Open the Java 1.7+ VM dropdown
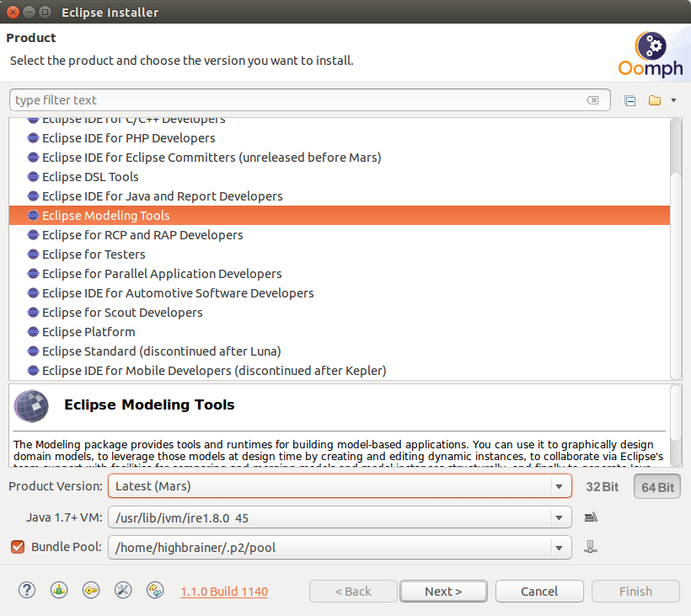Viewport: 691px width, 616px height. 340,517
